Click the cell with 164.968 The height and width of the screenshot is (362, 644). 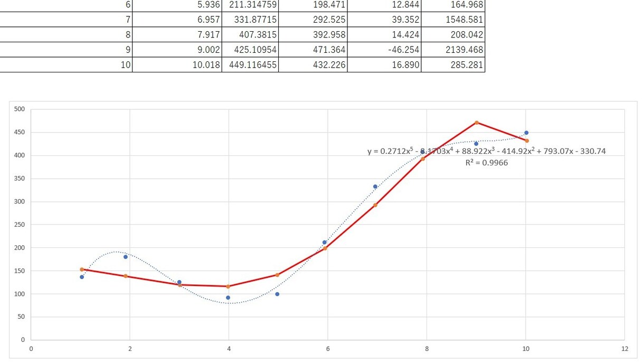pos(453,6)
